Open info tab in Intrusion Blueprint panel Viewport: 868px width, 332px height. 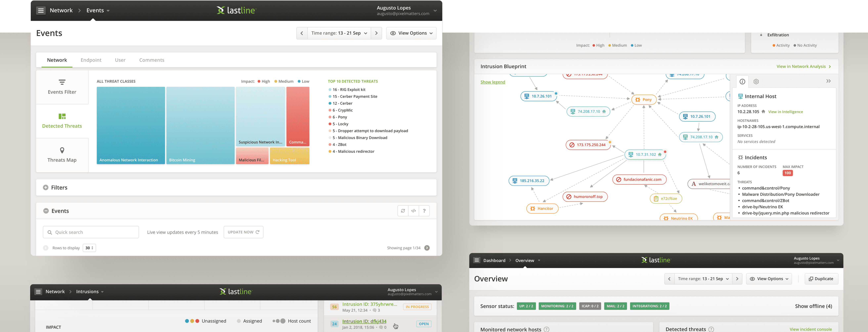pyautogui.click(x=742, y=82)
